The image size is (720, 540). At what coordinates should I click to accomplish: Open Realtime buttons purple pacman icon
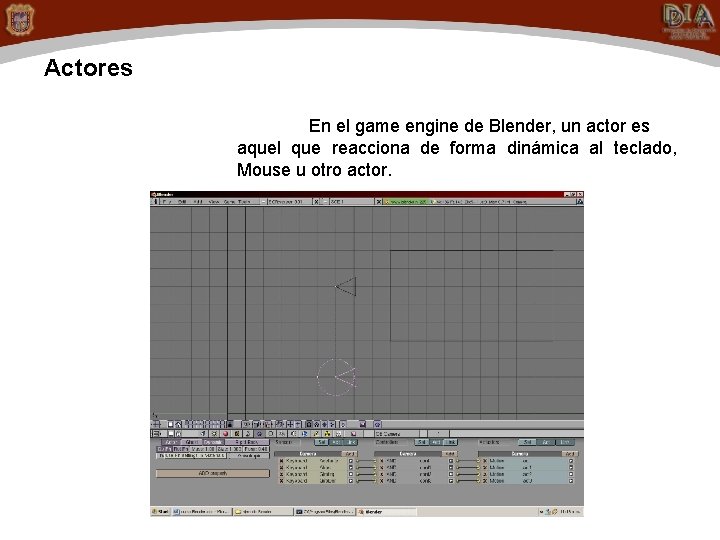click(259, 434)
